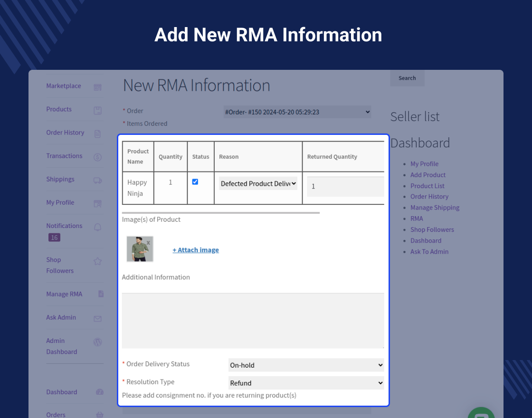Click the attached shirt image thumbnail

[x=140, y=248]
